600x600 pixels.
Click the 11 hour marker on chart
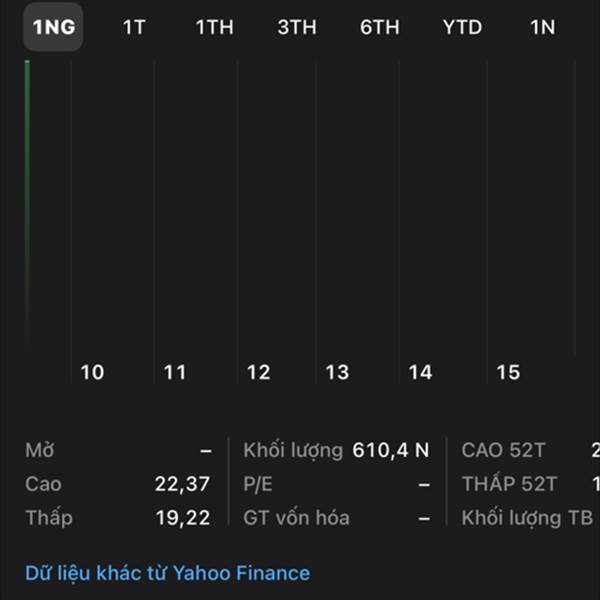click(x=175, y=372)
